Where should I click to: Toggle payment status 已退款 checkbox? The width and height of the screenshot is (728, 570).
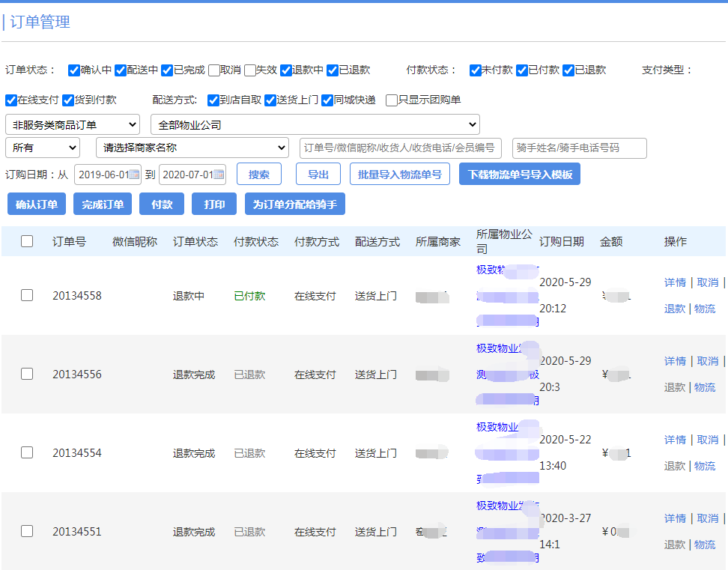pyautogui.click(x=568, y=70)
